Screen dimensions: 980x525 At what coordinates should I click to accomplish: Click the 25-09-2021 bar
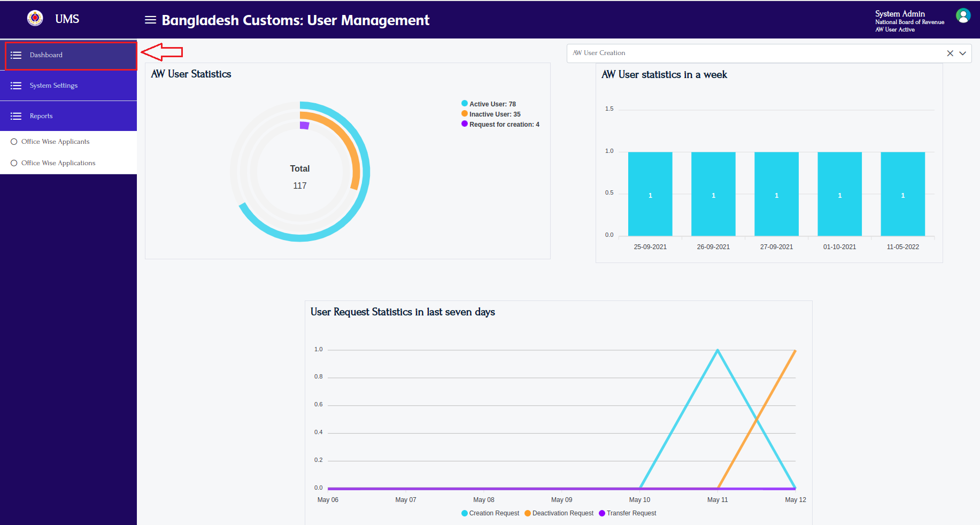click(x=650, y=194)
